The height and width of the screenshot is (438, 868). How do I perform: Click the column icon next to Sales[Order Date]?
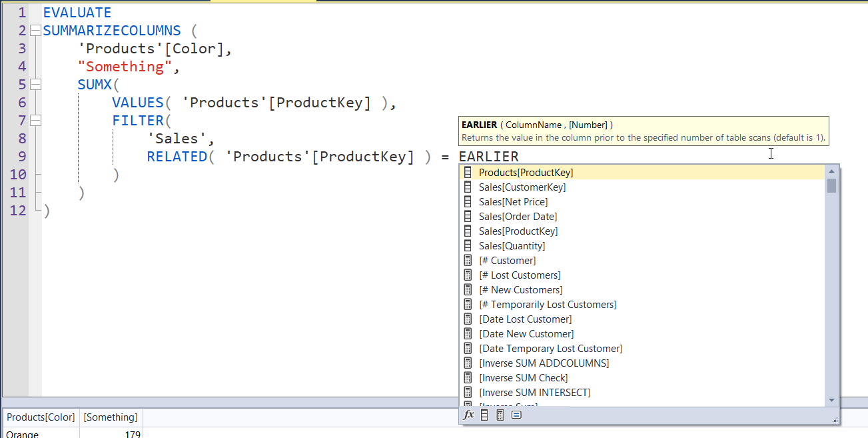click(467, 216)
